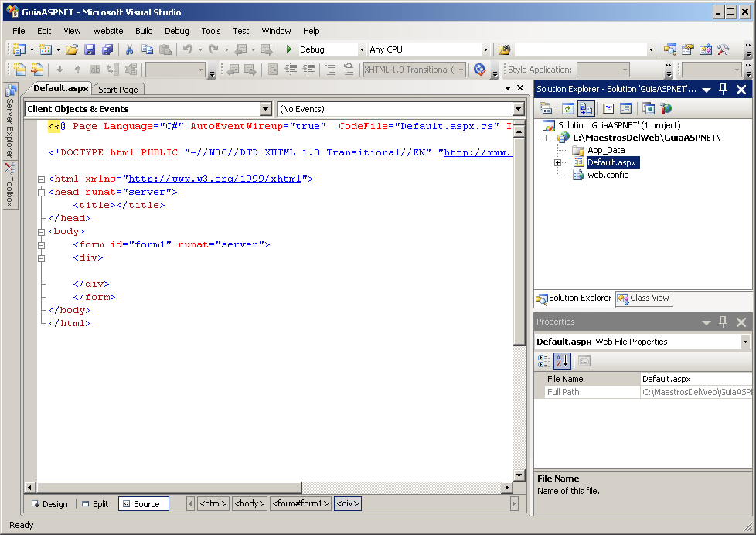Click the editor scroll down arrow

coord(519,475)
